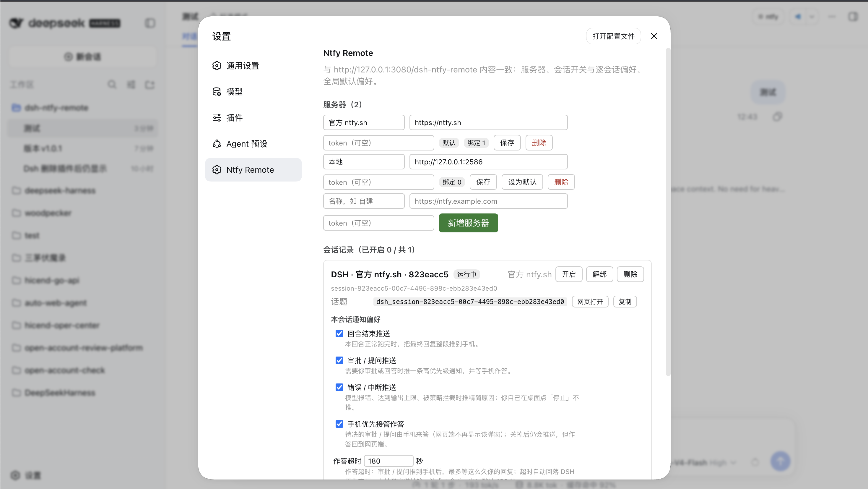
Task: Open the 插件 settings section
Action: (x=253, y=118)
